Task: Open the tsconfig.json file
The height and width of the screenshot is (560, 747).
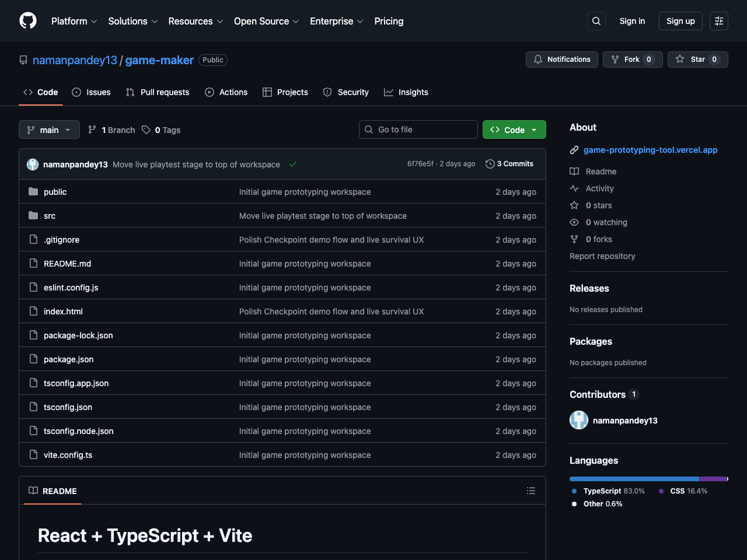Action: (x=68, y=407)
